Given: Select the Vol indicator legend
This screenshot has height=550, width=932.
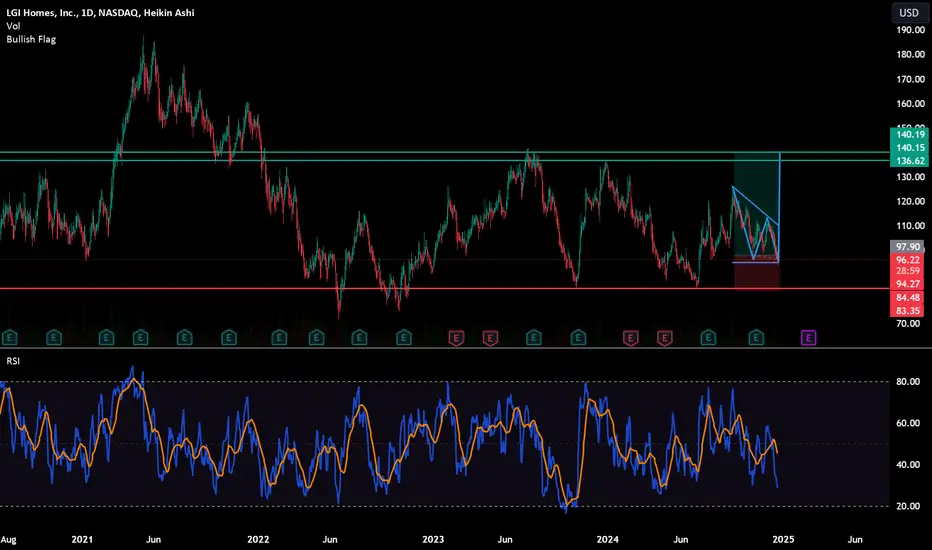Looking at the screenshot, I should [13, 26].
